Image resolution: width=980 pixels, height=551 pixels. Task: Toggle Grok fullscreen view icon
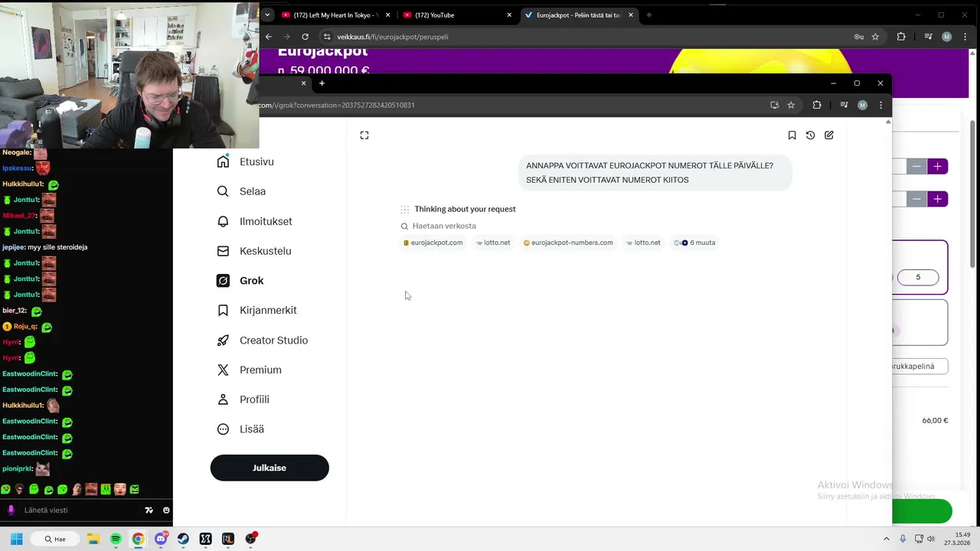click(x=364, y=135)
